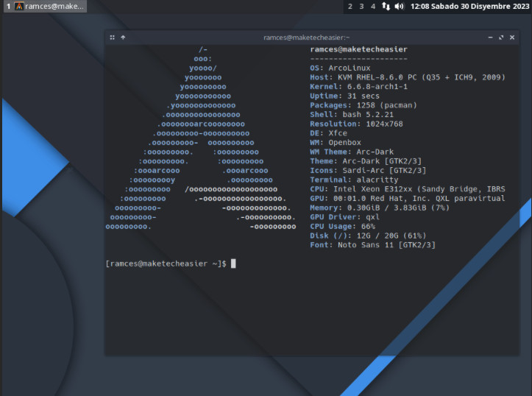Click the 'Host: KVM RHEL-8.6.0' line
The height and width of the screenshot is (396, 532).
click(408, 77)
